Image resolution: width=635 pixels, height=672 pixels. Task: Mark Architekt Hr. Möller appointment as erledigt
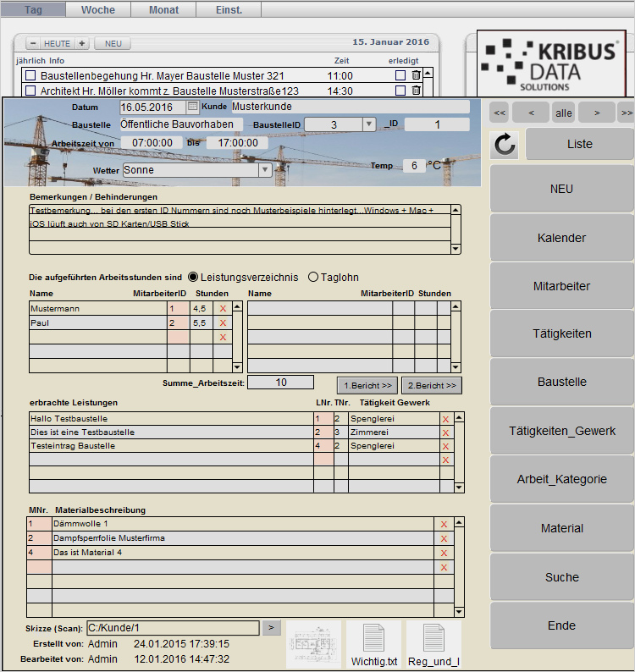400,91
